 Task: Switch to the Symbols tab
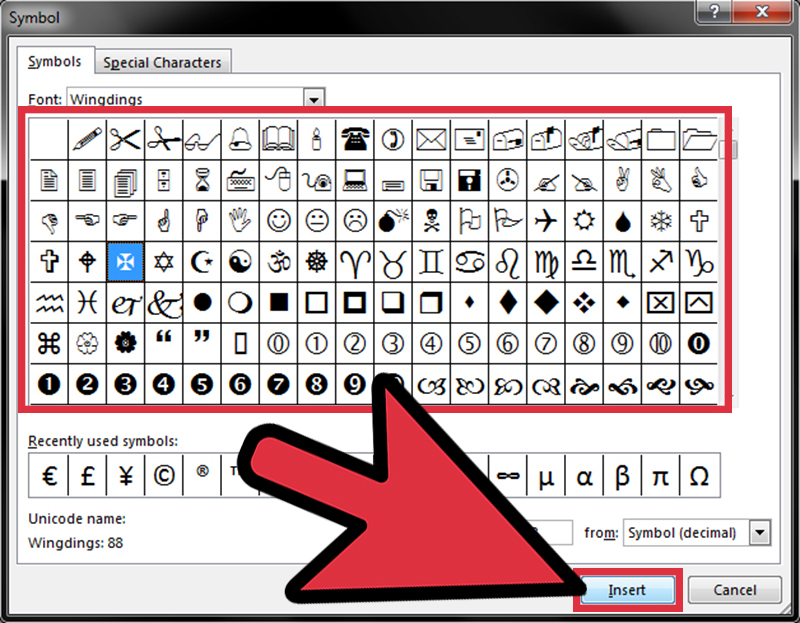click(55, 62)
